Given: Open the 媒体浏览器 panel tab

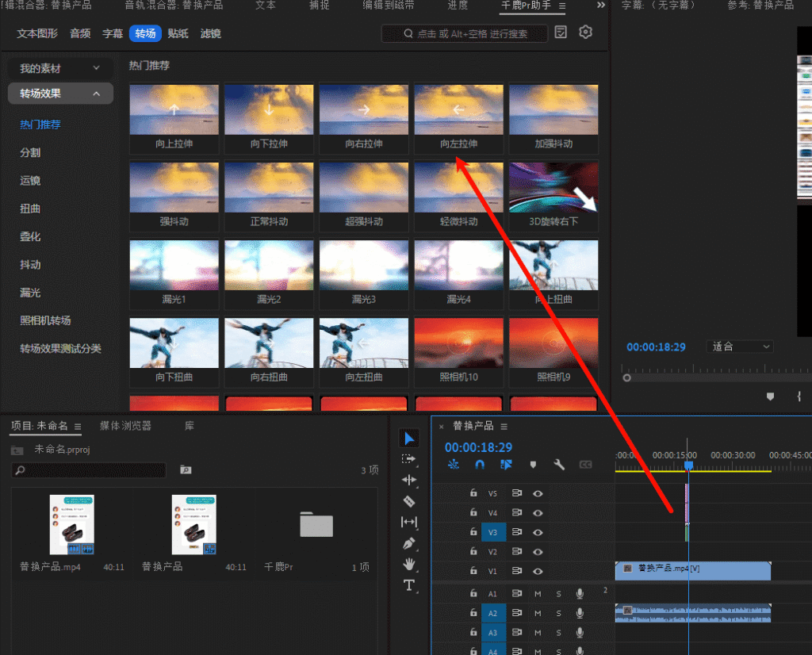Looking at the screenshot, I should pyautogui.click(x=125, y=426).
